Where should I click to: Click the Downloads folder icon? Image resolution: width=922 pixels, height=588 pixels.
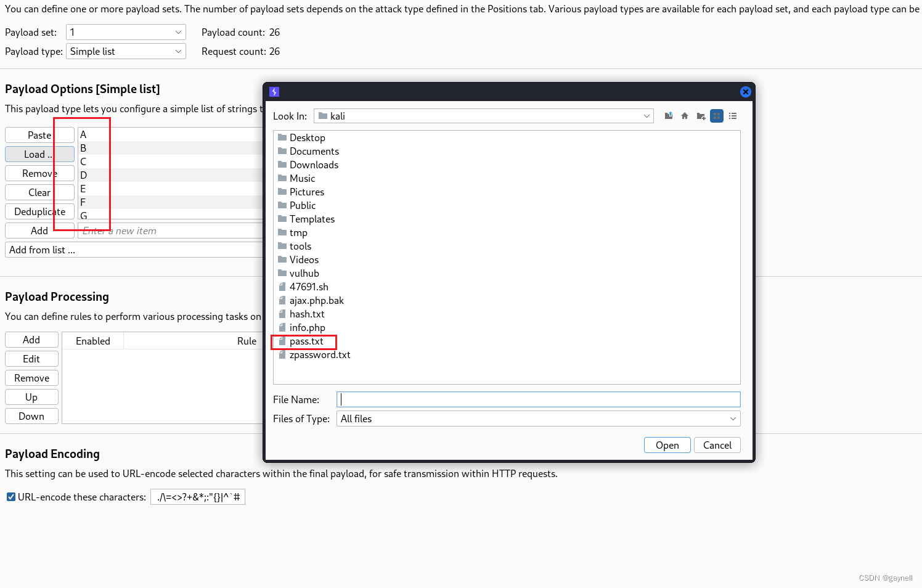click(282, 165)
